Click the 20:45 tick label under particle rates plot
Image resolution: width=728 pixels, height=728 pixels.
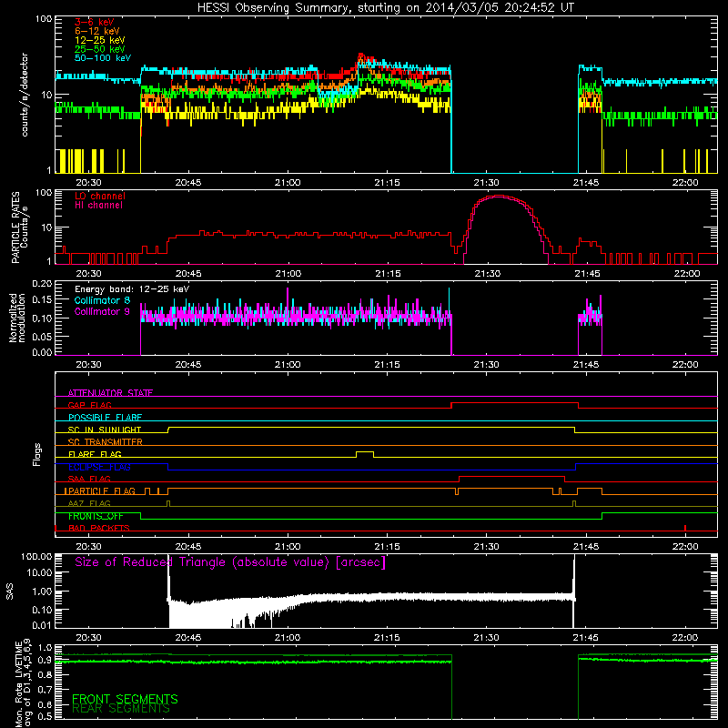point(188,274)
